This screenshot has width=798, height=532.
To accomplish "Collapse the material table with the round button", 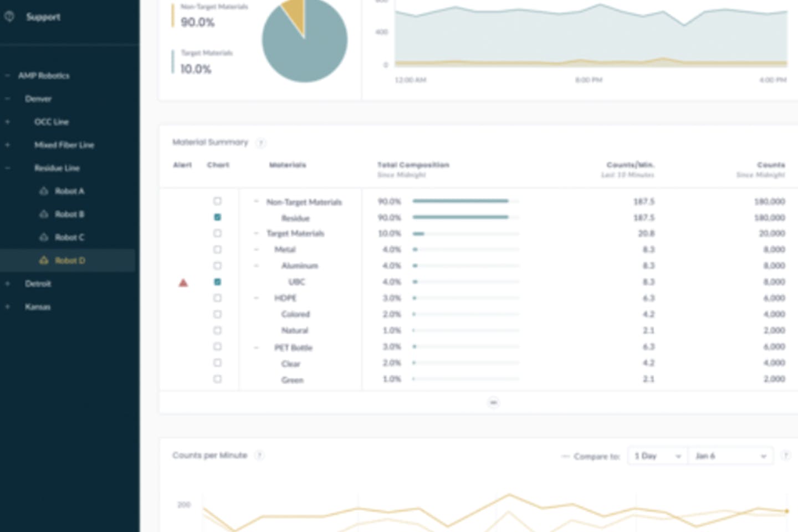I will [493, 402].
